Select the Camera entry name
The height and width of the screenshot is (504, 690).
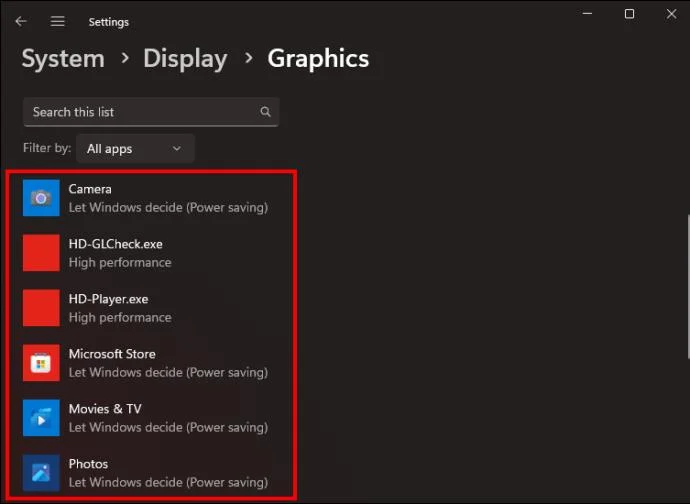pyautogui.click(x=90, y=189)
